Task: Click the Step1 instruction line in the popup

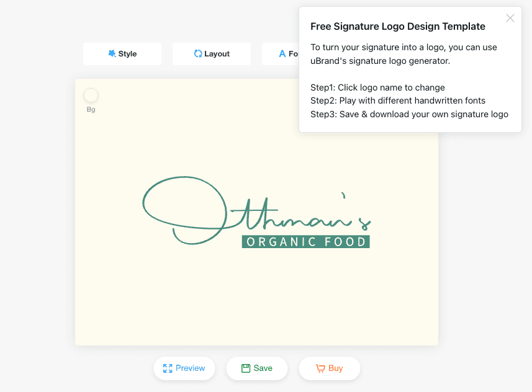Action: [x=377, y=87]
